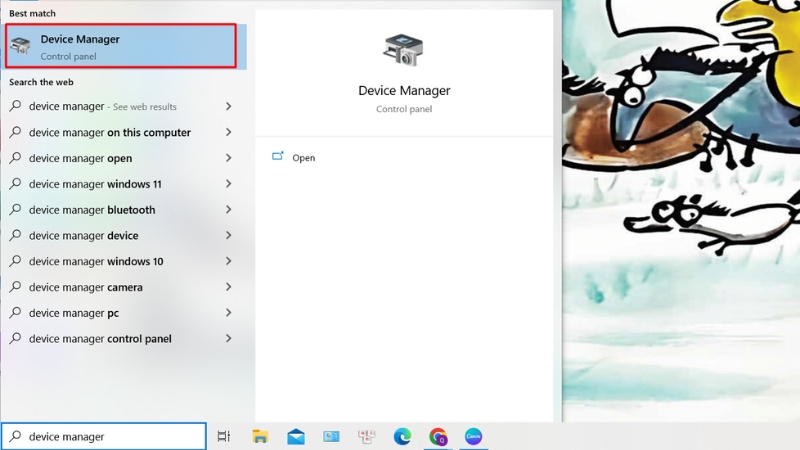The image size is (800, 450).
Task: Click search icon beside 'device manager pc'
Action: [x=15, y=312]
